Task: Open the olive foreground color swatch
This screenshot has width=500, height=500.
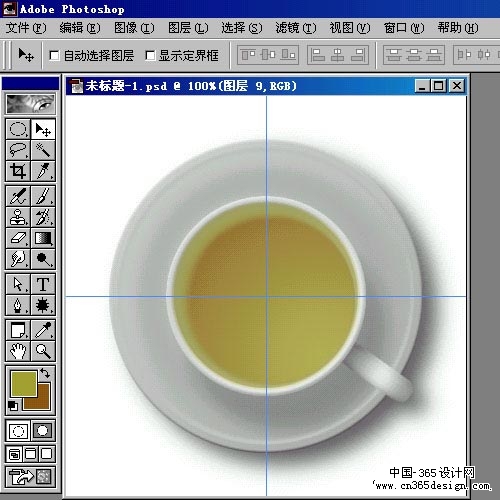Action: point(24,384)
